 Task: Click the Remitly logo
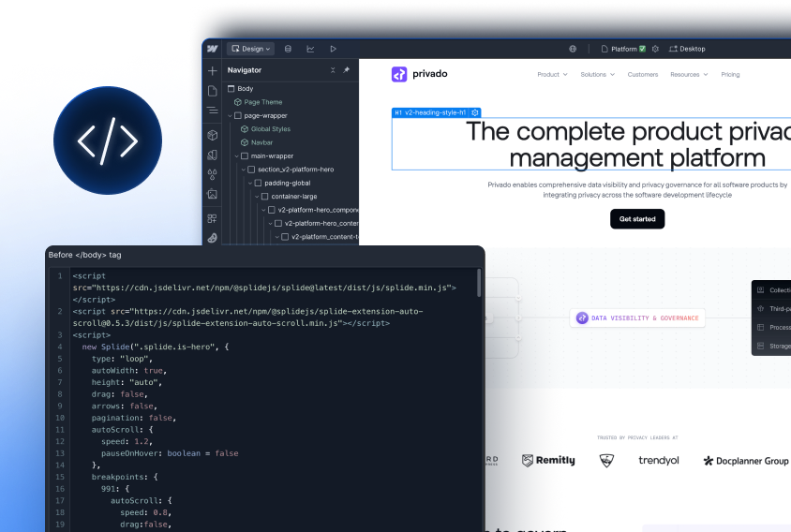point(548,461)
